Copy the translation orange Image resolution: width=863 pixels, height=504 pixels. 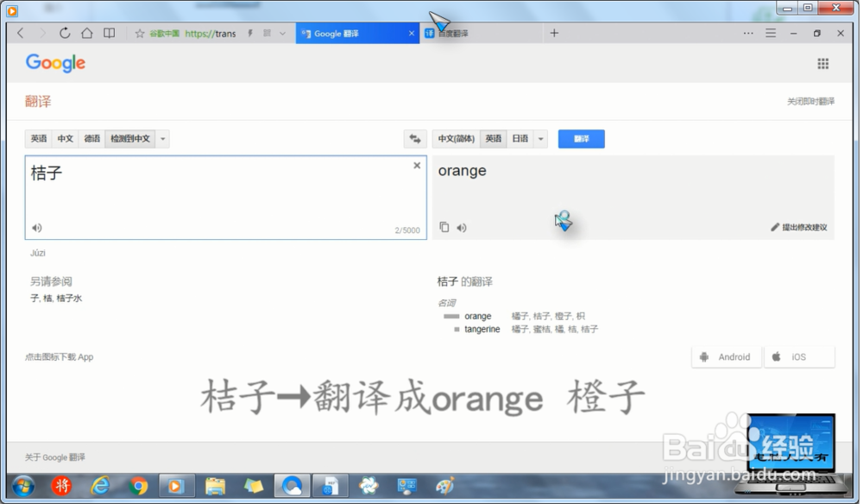click(444, 227)
